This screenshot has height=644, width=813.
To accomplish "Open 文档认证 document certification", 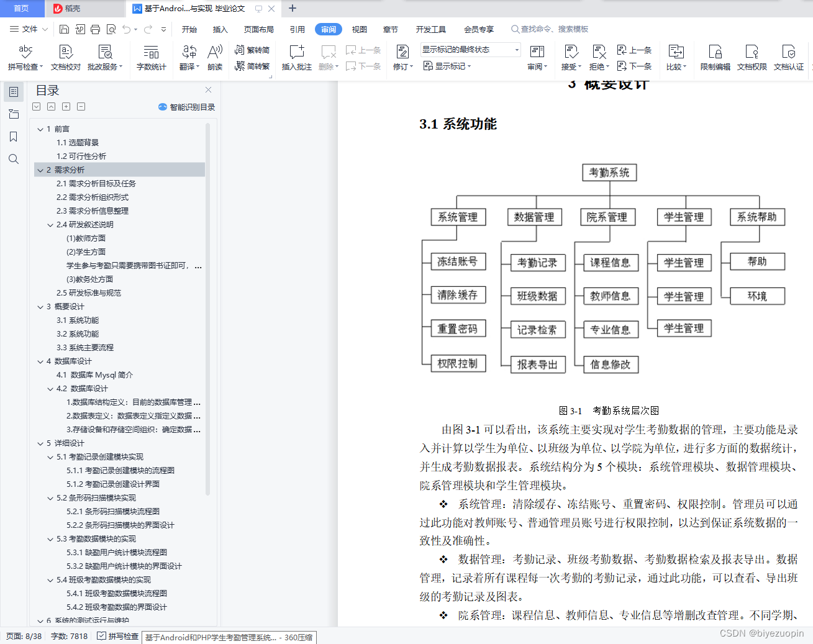I will [789, 57].
